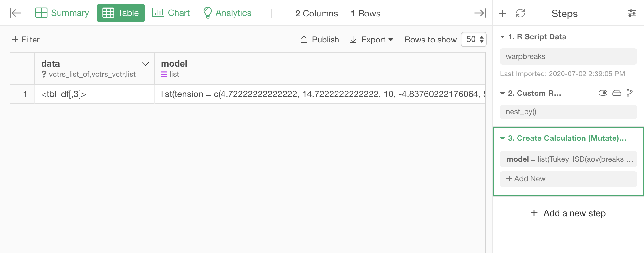
Task: Add a step using the plus icon
Action: pos(503,13)
